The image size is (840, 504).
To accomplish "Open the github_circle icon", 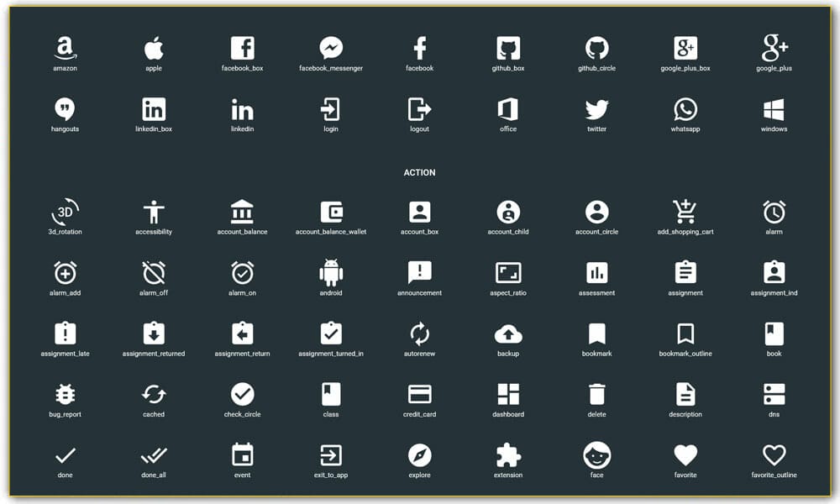I will click(x=596, y=48).
